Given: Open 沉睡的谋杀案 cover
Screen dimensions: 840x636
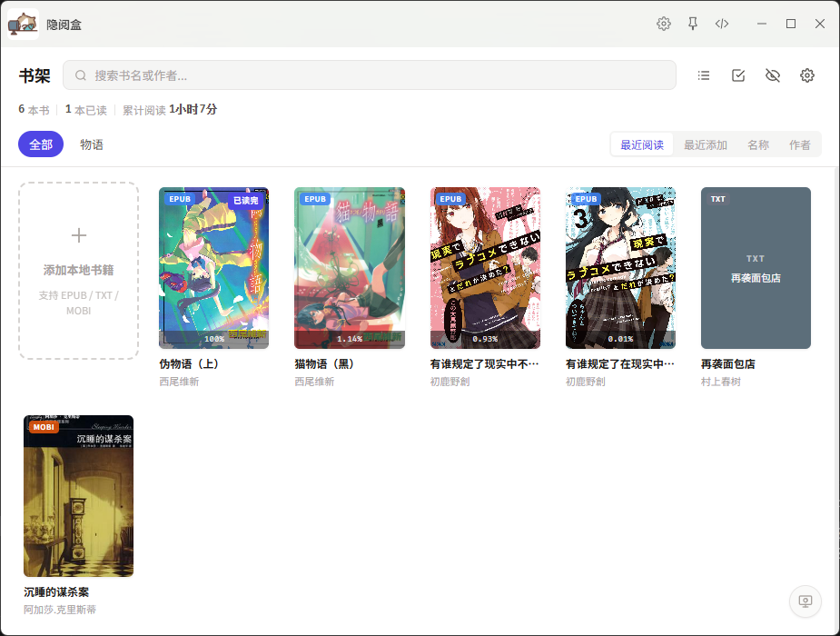Looking at the screenshot, I should (x=79, y=495).
